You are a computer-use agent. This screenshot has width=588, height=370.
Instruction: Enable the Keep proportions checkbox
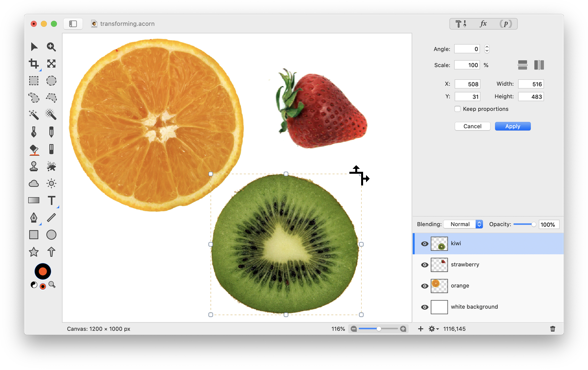click(458, 109)
